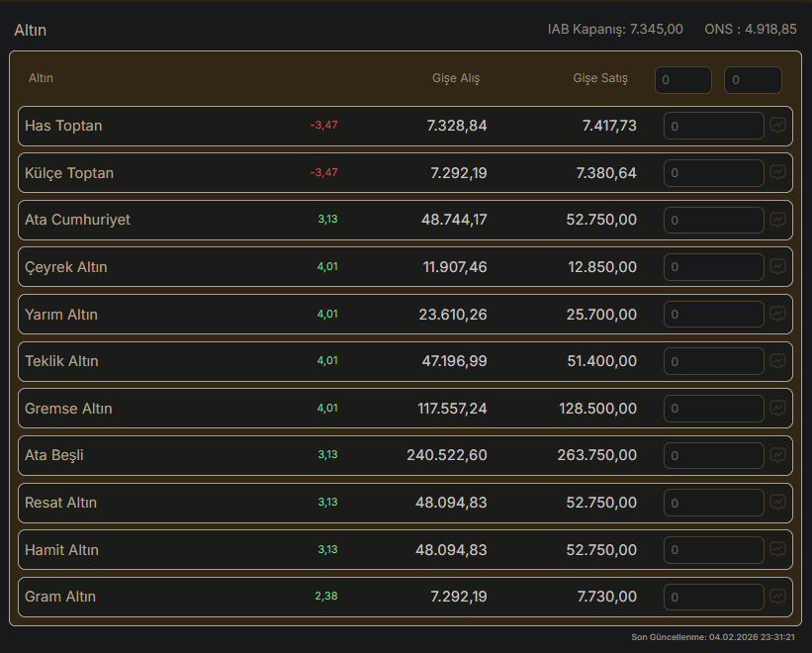Click the Gişe Satış column header

[x=600, y=78]
